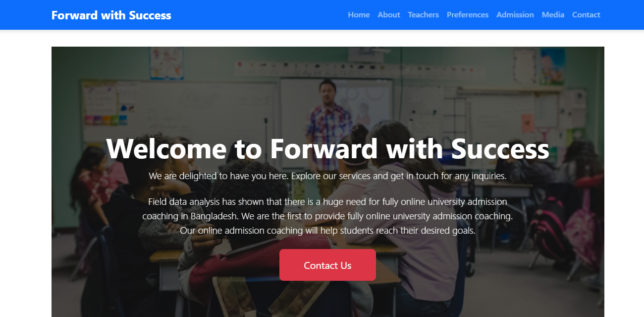Select Contact from the navbar
The width and height of the screenshot is (644, 317).
point(586,15)
